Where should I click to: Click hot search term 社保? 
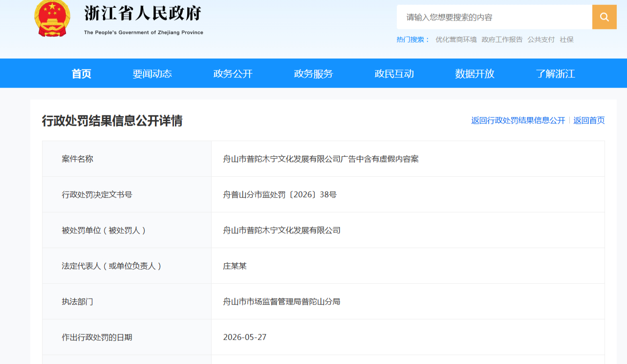coord(567,40)
